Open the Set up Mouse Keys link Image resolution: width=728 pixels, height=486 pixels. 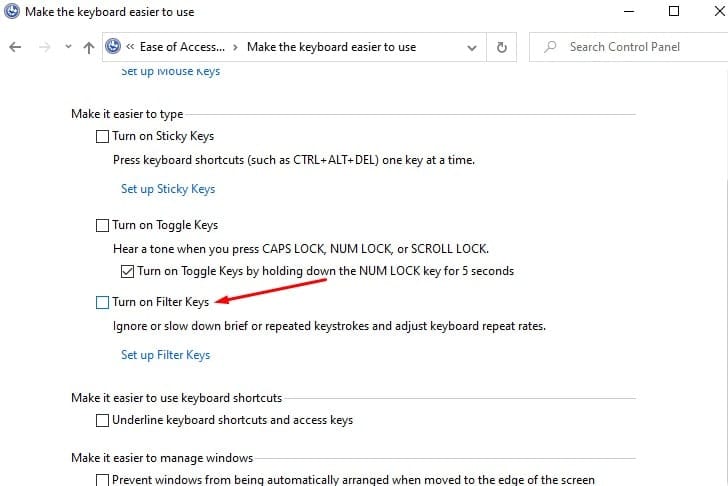(170, 71)
